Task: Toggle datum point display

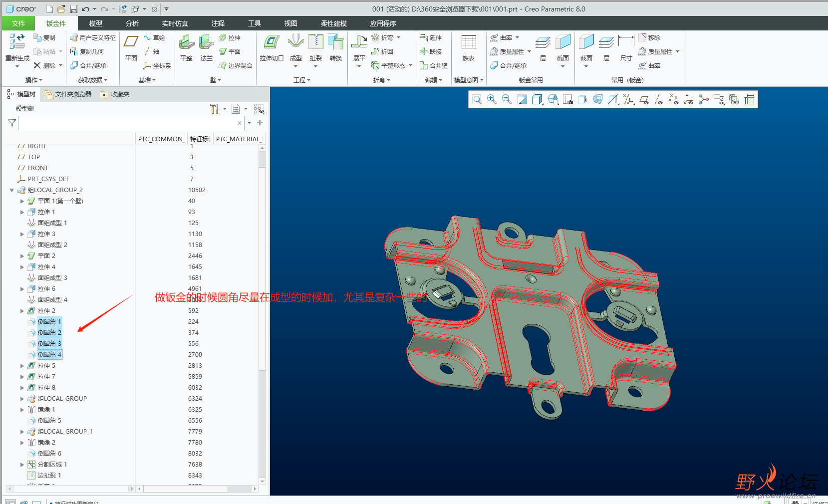Action: pyautogui.click(x=674, y=100)
